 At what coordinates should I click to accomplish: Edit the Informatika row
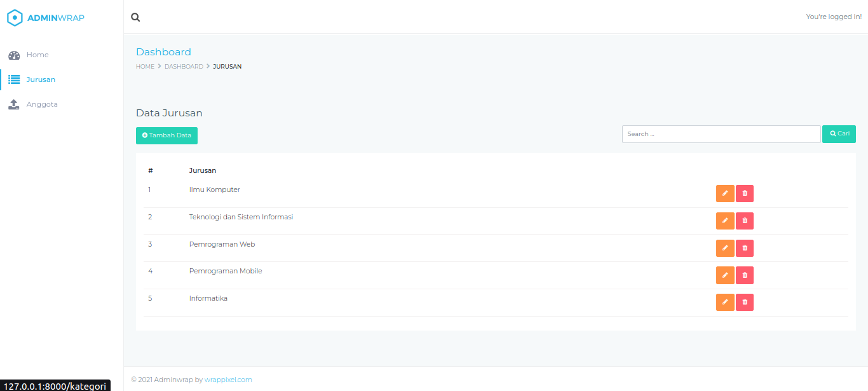[x=725, y=303]
